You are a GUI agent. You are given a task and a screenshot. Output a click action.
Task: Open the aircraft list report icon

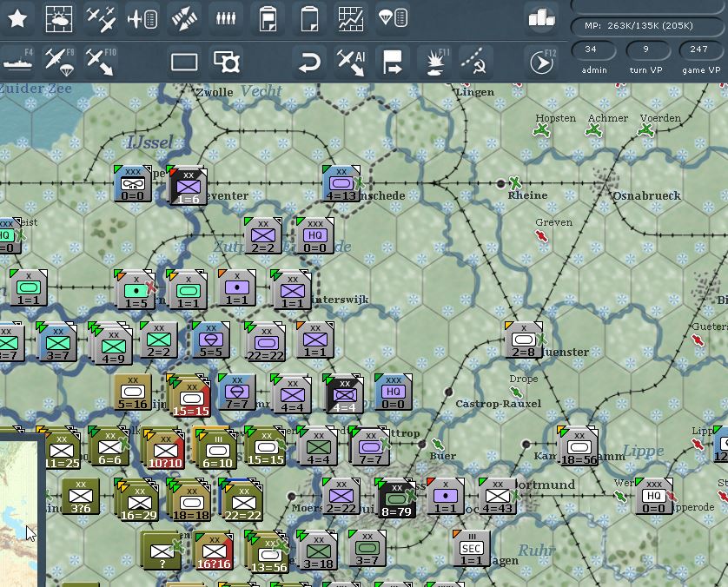142,18
